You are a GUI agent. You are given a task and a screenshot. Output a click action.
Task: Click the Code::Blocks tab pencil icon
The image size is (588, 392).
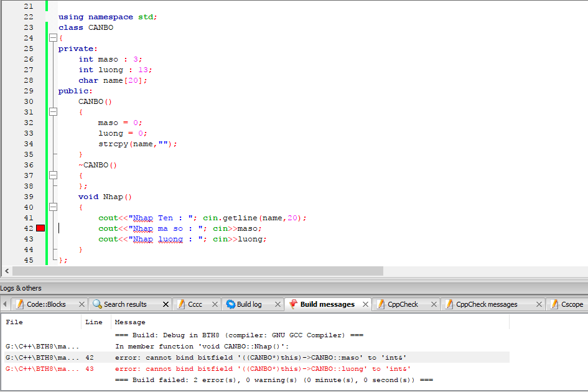pyautogui.click(x=20, y=304)
